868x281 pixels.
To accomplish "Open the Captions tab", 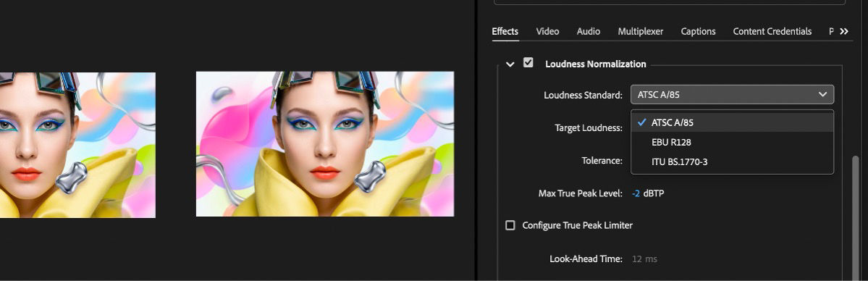I will [698, 32].
